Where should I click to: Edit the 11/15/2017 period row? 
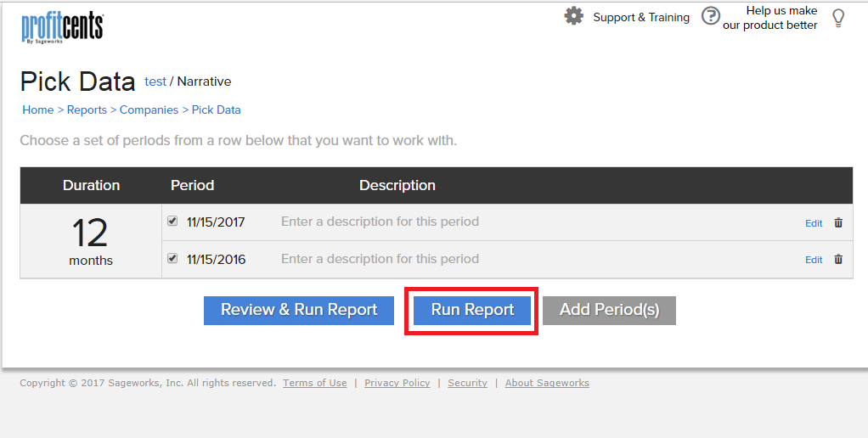[814, 223]
